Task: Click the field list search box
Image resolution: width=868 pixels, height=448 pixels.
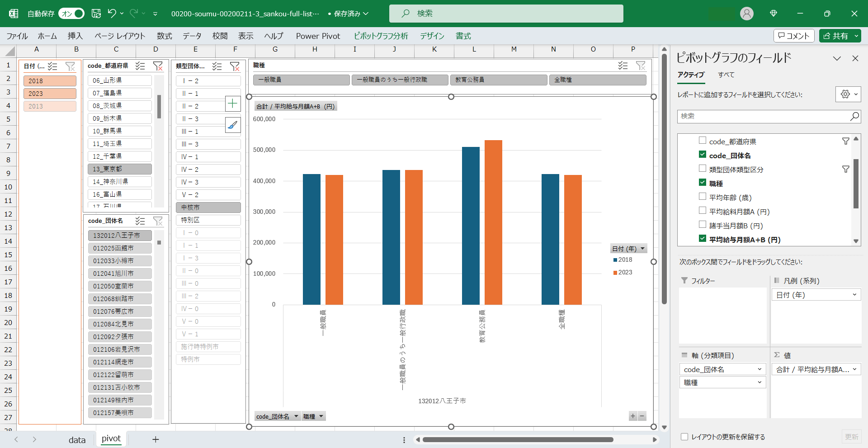Action: click(764, 116)
